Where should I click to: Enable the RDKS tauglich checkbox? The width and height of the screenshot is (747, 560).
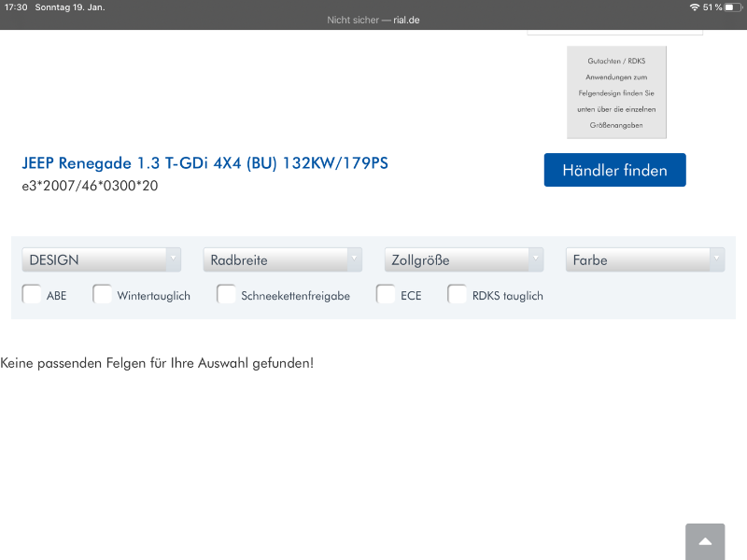[x=458, y=295]
